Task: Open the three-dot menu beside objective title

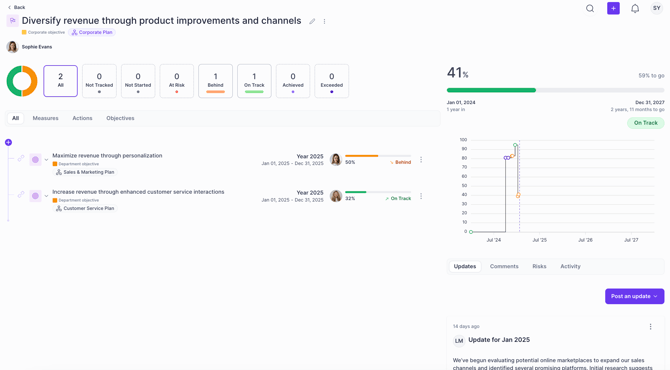Action: [x=324, y=21]
